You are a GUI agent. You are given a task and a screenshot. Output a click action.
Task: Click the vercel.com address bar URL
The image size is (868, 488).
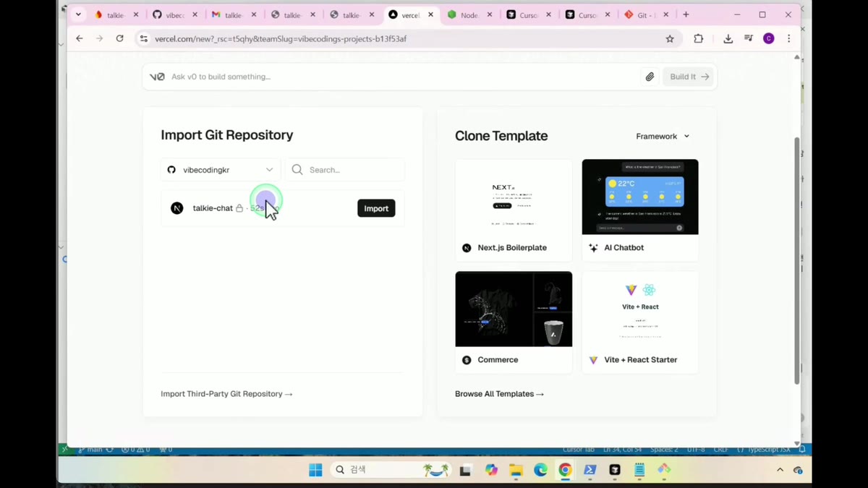point(281,39)
